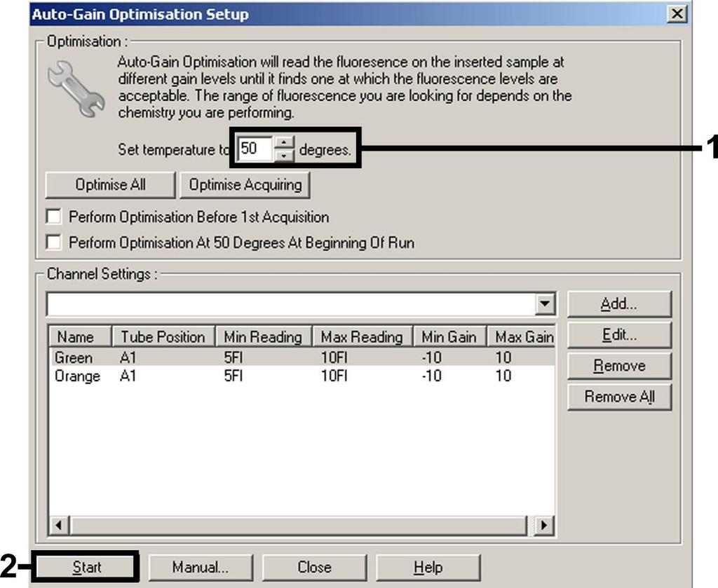Viewport: 718px width, 588px height.
Task: Click the temperature value field
Action: [x=255, y=149]
